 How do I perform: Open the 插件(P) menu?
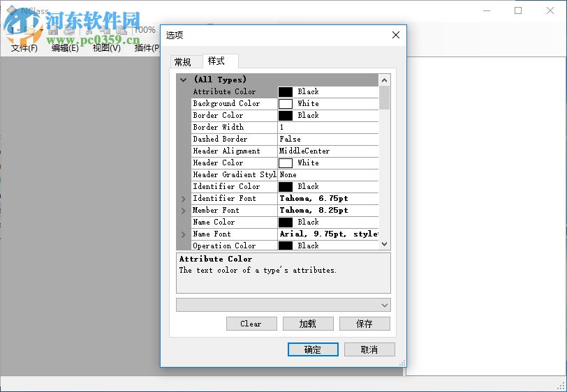(x=147, y=48)
